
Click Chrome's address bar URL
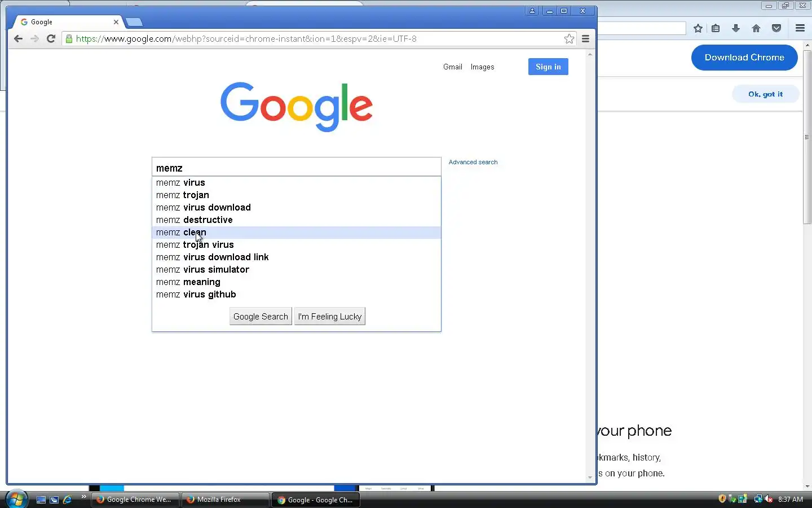click(x=246, y=38)
